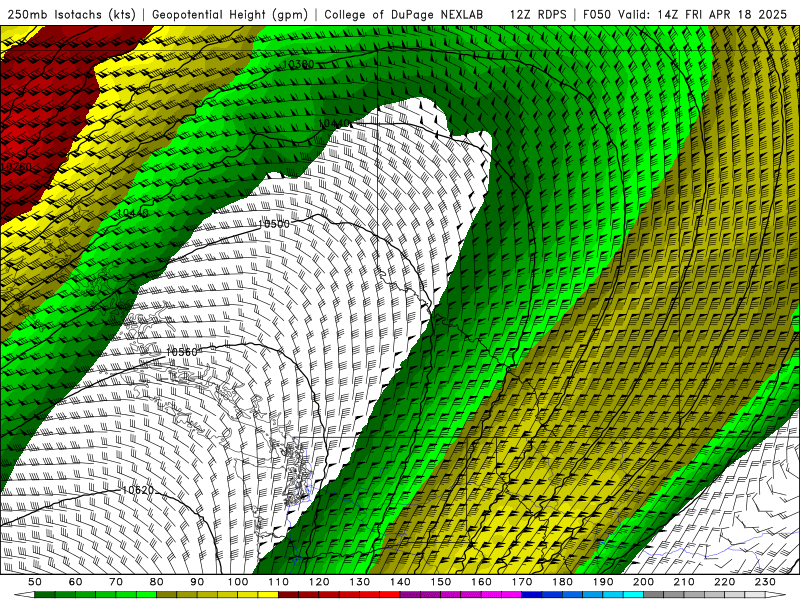Click the 230 value on the legend
800x600 pixels.
pyautogui.click(x=765, y=582)
